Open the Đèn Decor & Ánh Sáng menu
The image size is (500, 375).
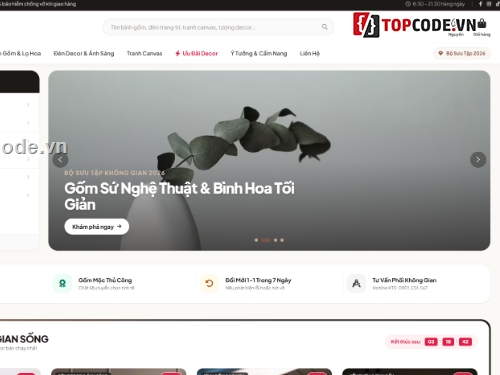[84, 53]
